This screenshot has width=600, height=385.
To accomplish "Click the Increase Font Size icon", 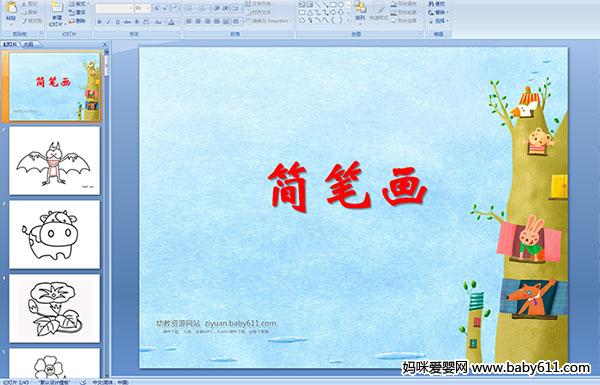I will click(x=156, y=8).
